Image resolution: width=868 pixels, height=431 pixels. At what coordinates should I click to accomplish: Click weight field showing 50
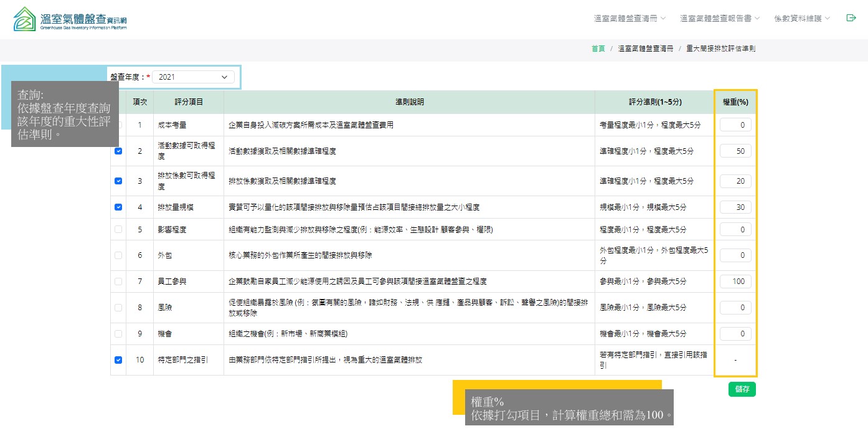pos(735,151)
